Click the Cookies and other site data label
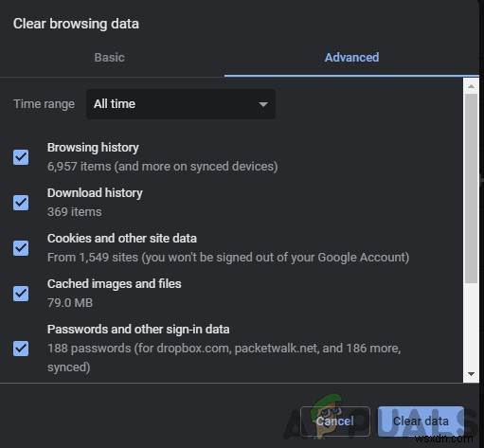The height and width of the screenshot is (448, 484). 122,239
